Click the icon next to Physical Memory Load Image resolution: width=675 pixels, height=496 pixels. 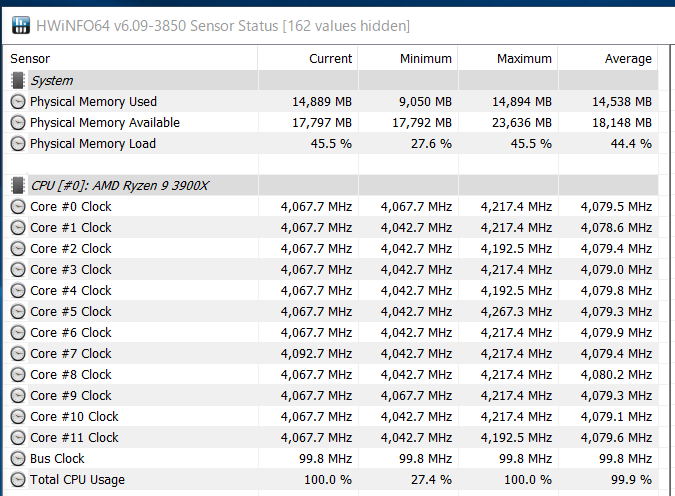(18, 144)
